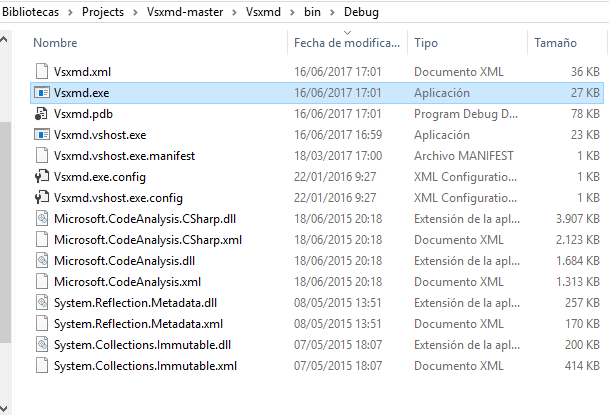Expand the breadcrumb chevron after Bibliotecas
This screenshot has height=415, width=609.
pos(70,12)
